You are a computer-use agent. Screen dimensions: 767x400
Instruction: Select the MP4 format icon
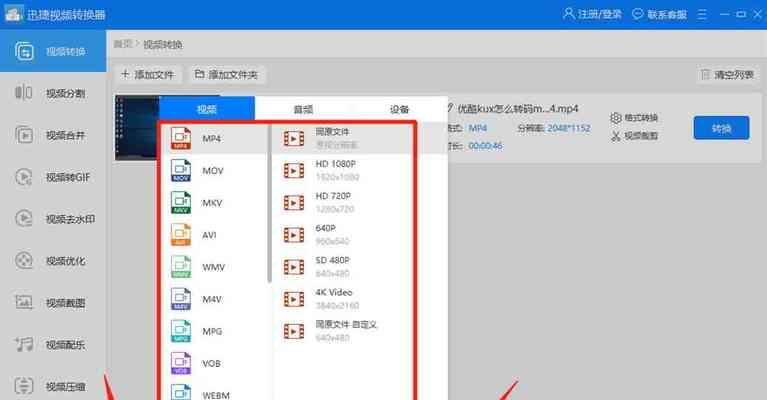(x=180, y=138)
